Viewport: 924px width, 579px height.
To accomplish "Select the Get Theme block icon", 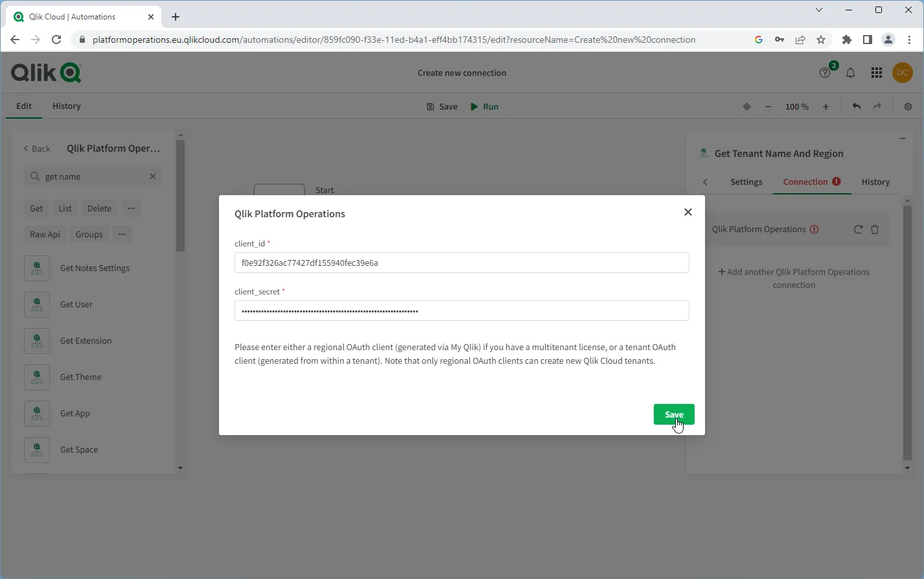I will [x=37, y=377].
